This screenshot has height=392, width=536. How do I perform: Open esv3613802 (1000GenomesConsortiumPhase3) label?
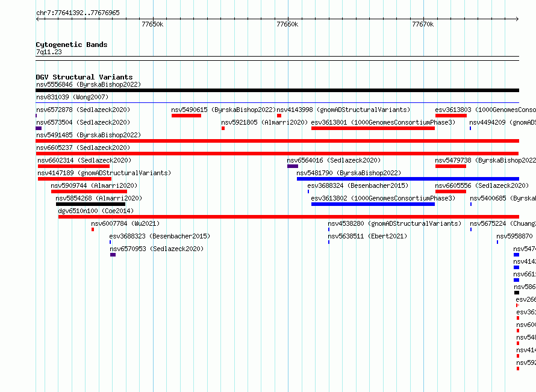pyautogui.click(x=383, y=198)
